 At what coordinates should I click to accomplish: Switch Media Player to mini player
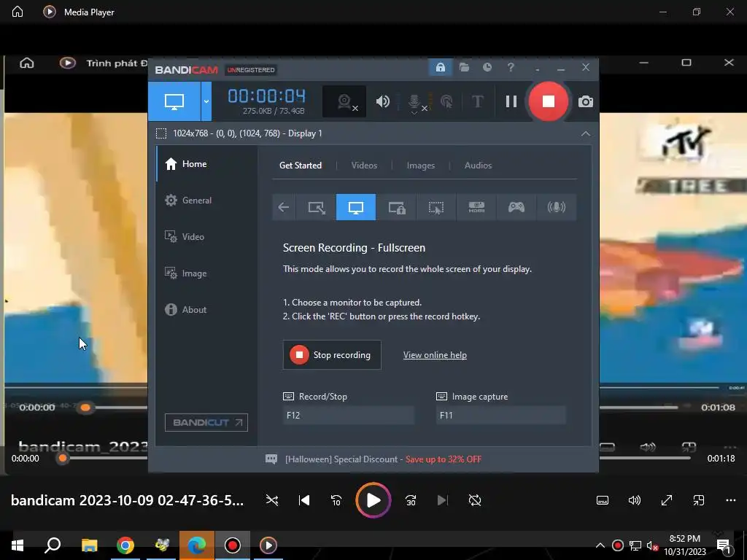[x=698, y=500]
